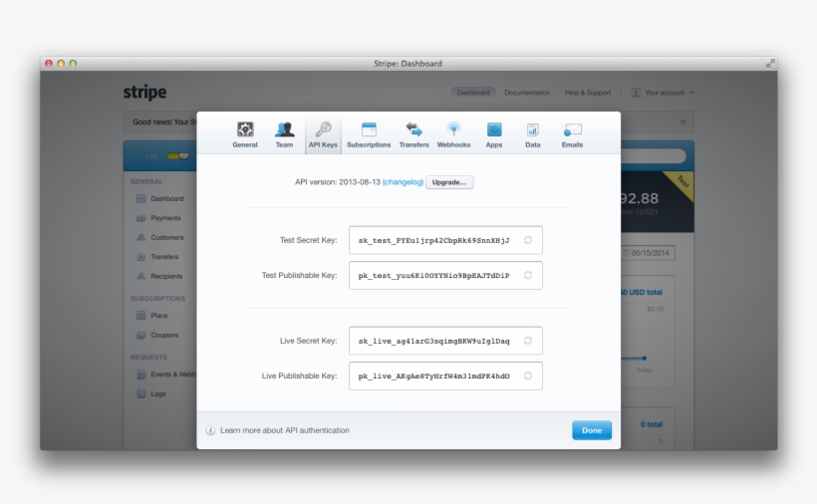Regenerate the Test Publishable Key
The image size is (817, 504).
[x=528, y=275]
